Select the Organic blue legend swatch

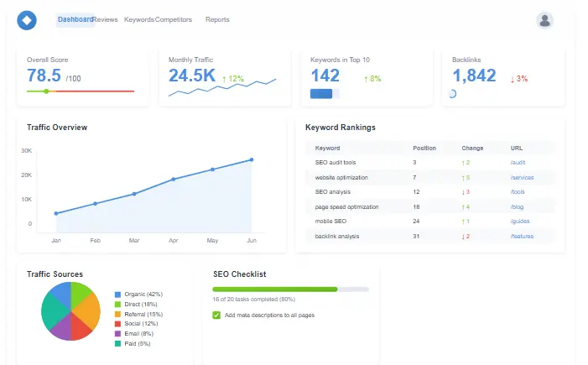tap(117, 295)
